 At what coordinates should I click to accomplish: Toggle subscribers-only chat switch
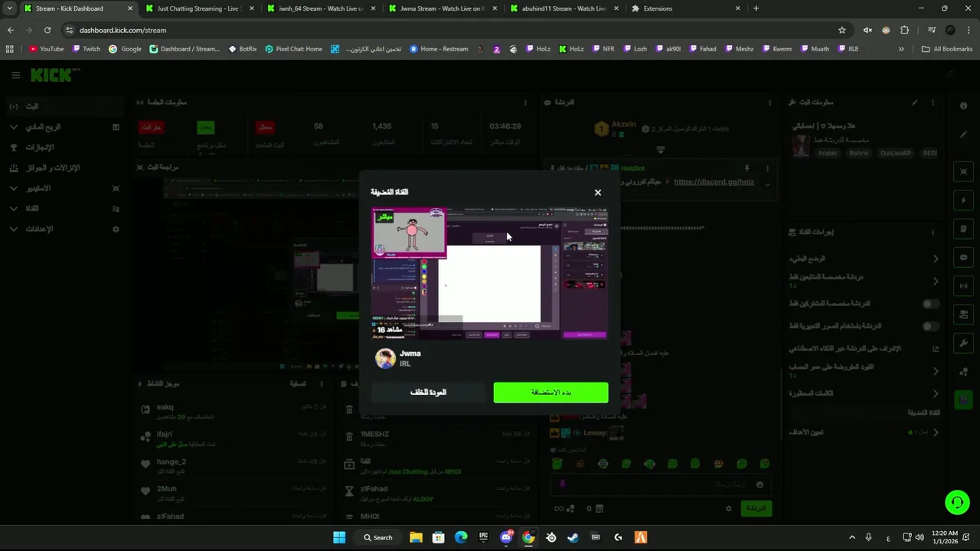pos(930,304)
